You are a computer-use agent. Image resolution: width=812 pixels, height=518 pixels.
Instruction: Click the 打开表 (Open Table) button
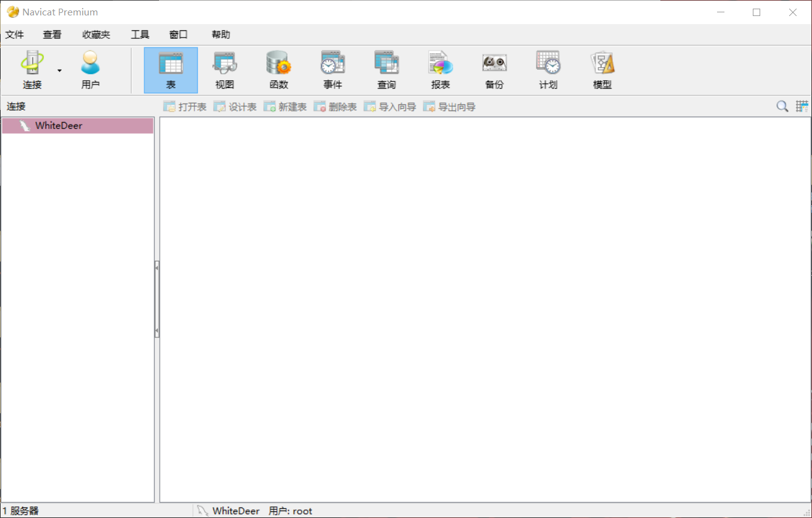[185, 107]
